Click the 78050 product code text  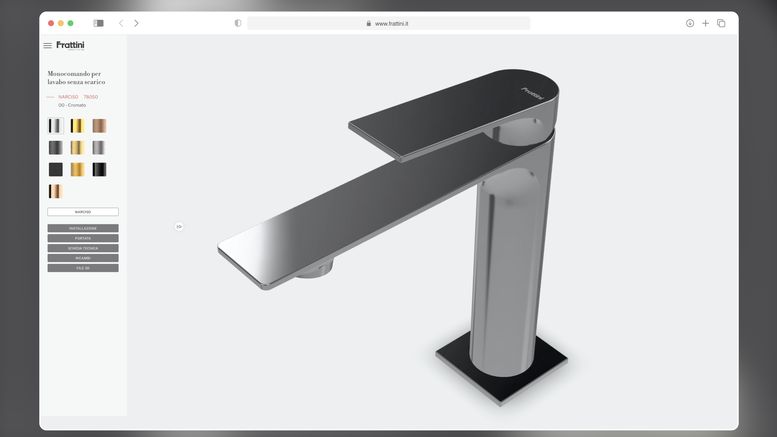point(91,97)
